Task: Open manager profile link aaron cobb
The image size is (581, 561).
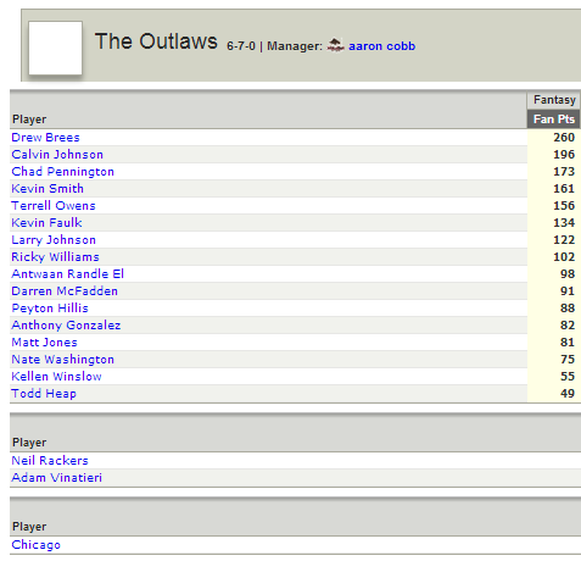Action: 382,46
